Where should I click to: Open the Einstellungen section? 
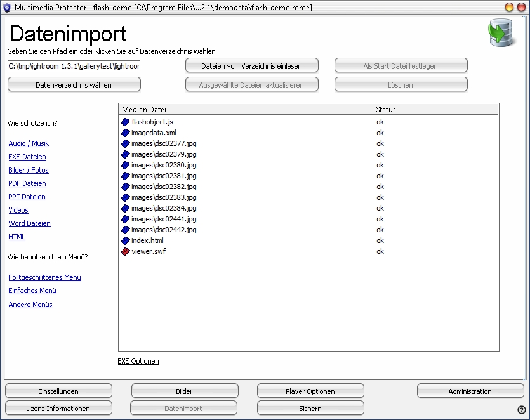(58, 391)
